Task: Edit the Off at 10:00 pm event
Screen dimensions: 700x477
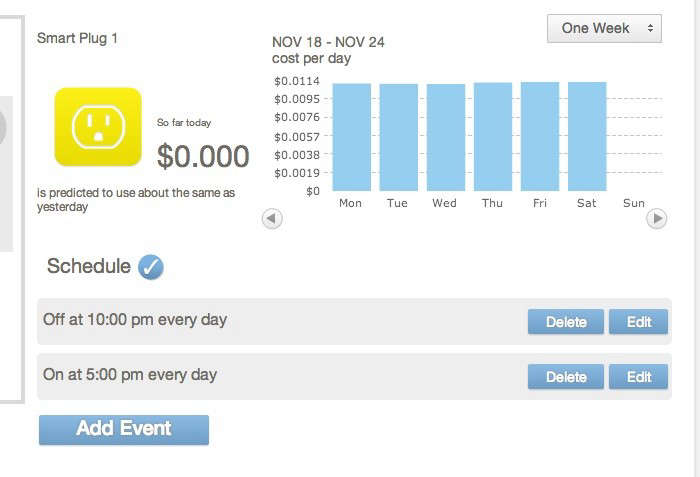Action: pos(638,322)
